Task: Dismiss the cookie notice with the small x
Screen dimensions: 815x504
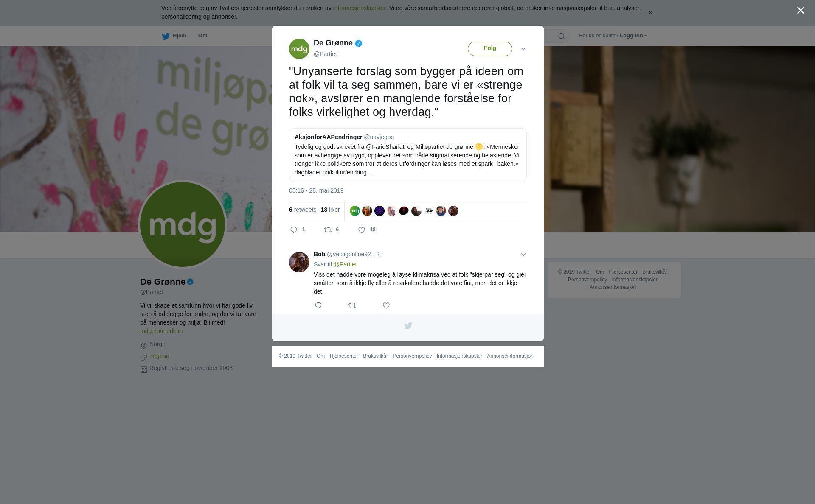Action: tap(650, 13)
